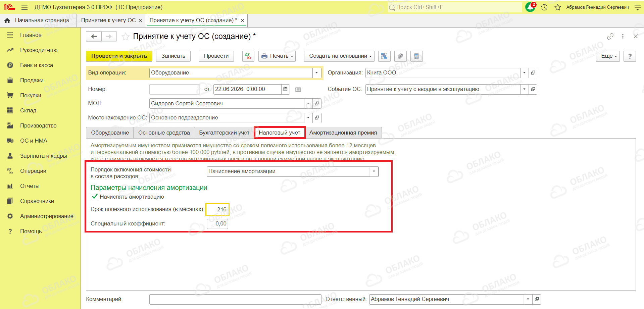Open organization Книга ООО card
The height and width of the screenshot is (309, 644).
pos(533,73)
